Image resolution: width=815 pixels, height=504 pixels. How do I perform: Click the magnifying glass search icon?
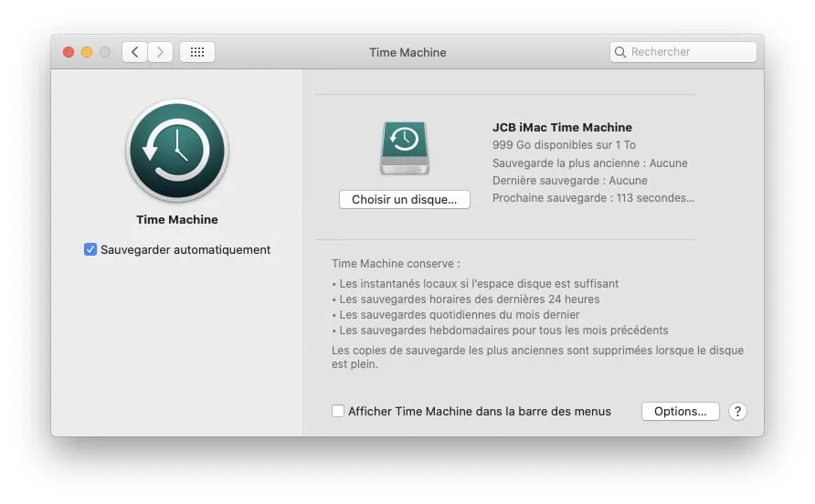620,52
